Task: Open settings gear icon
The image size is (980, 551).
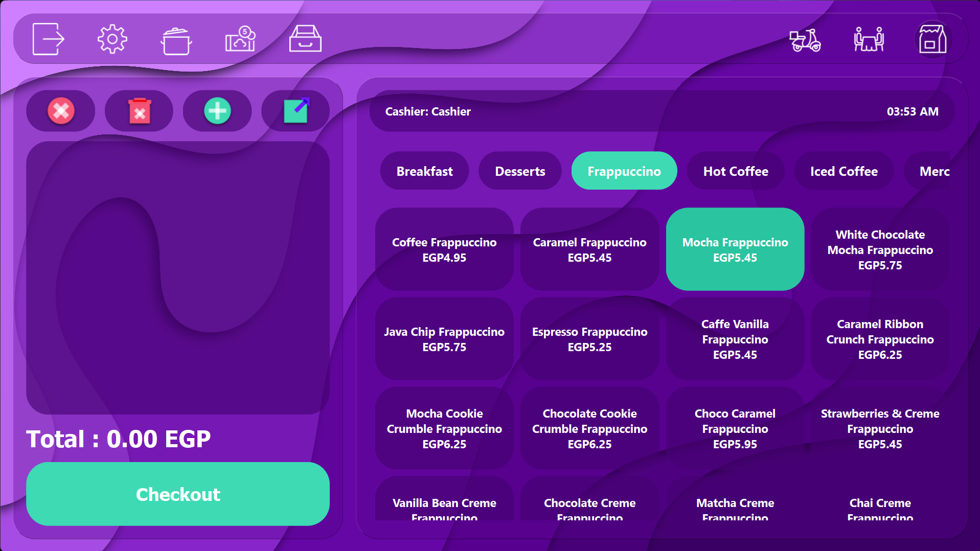Action: pyautogui.click(x=112, y=39)
